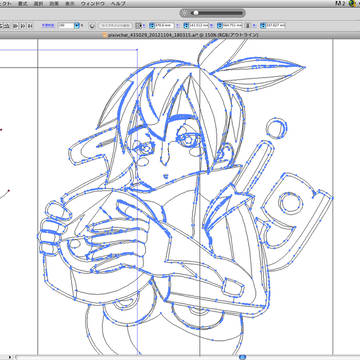Click the white knob on the dark top slider
Viewport: 360px width, 360px height.
coord(196,13)
